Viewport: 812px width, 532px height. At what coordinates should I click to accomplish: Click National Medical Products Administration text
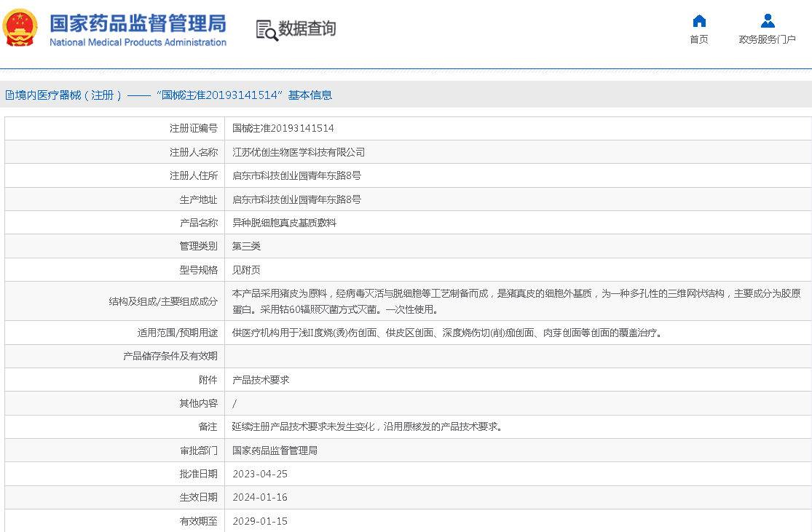coord(138,42)
